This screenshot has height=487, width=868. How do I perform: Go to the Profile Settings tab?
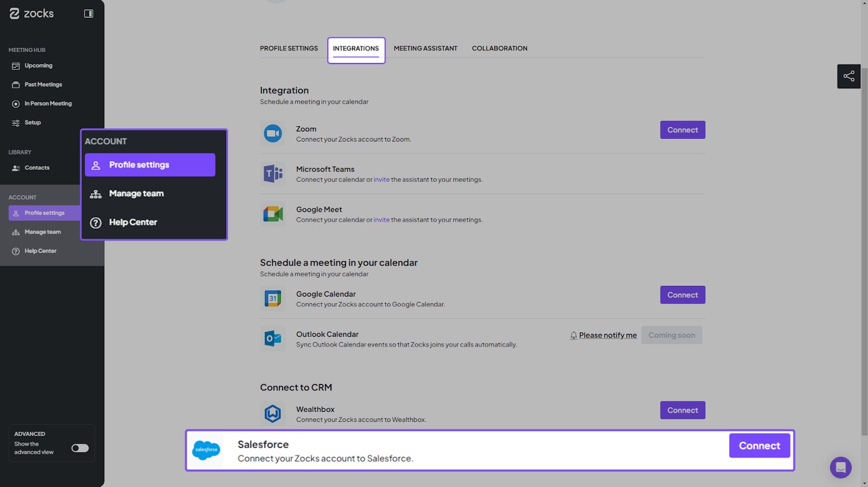coord(289,48)
